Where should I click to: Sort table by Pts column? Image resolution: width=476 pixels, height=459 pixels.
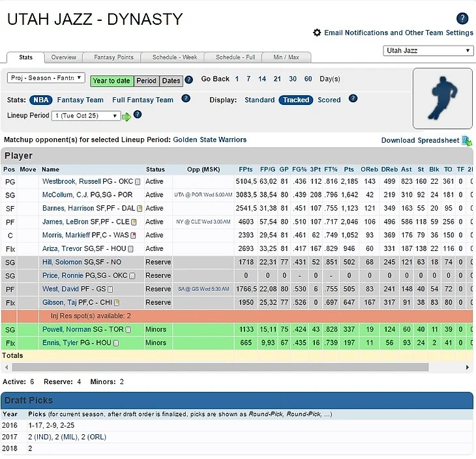pyautogui.click(x=349, y=170)
